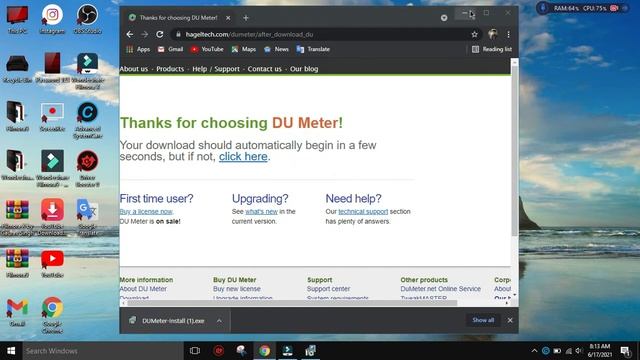Screen dimensions: 640x360
Task: Expand options chevron for DUMeter-Install download
Action: (x=219, y=321)
